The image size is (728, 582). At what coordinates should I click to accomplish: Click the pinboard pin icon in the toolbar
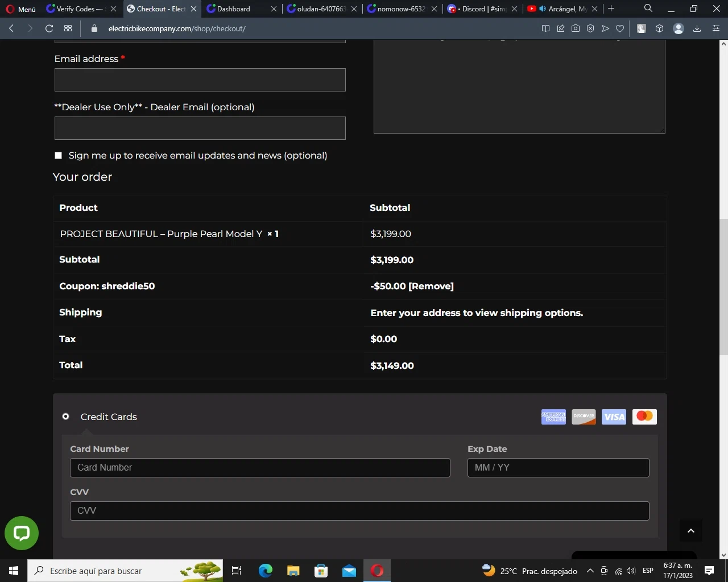tap(561, 28)
